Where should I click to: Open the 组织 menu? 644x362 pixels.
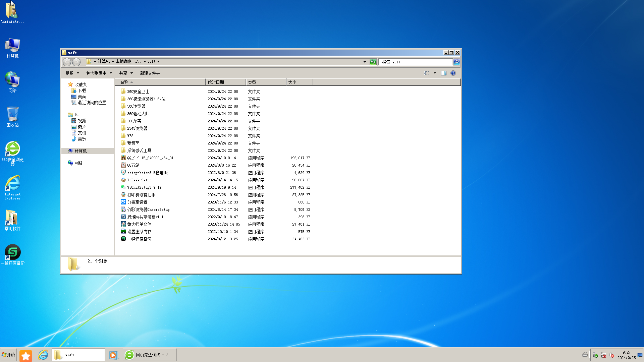point(72,73)
